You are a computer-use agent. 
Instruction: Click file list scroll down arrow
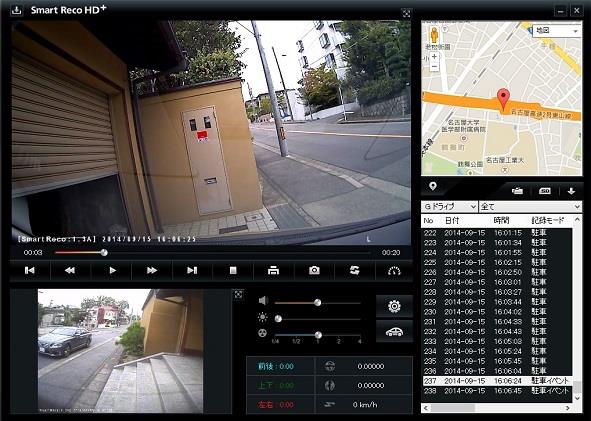(x=577, y=398)
